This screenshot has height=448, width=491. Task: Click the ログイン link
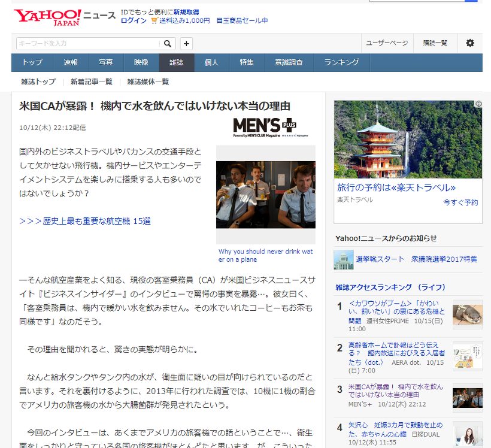click(134, 20)
